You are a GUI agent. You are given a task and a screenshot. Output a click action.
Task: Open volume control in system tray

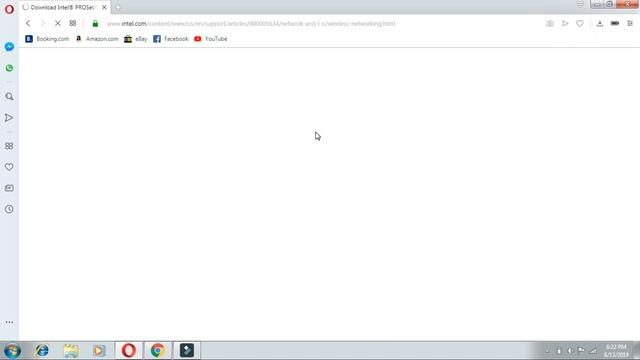tap(570, 351)
